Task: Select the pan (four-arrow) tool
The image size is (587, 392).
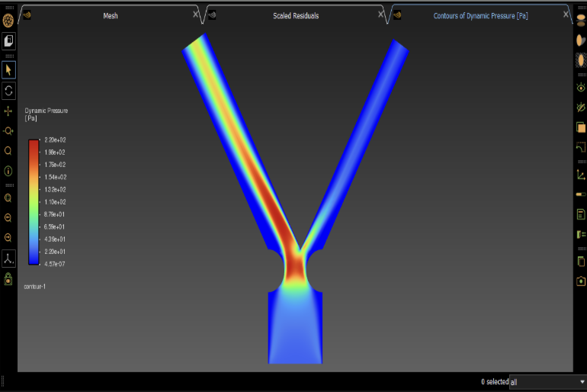Action: click(8, 111)
